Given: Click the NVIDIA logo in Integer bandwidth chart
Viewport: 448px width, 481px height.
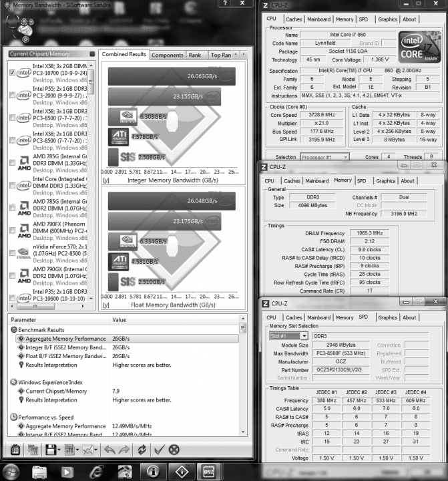Looking at the screenshot, I should 128,116.
